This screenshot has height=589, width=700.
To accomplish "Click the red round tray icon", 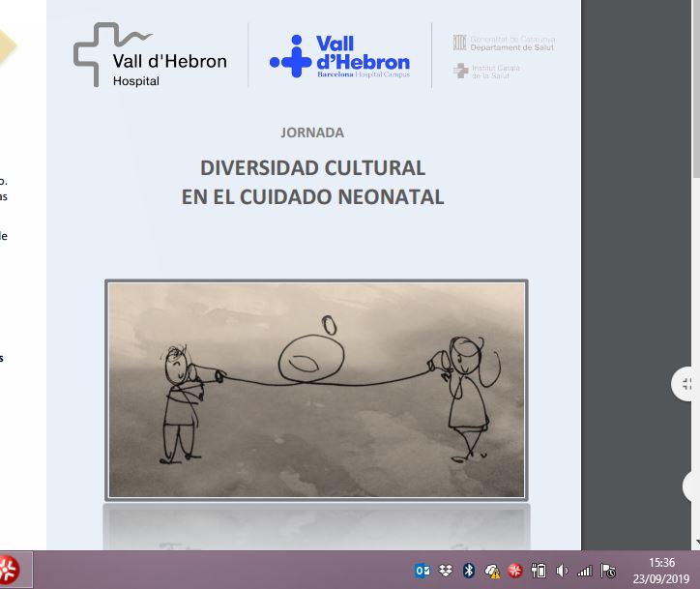I will (x=515, y=571).
